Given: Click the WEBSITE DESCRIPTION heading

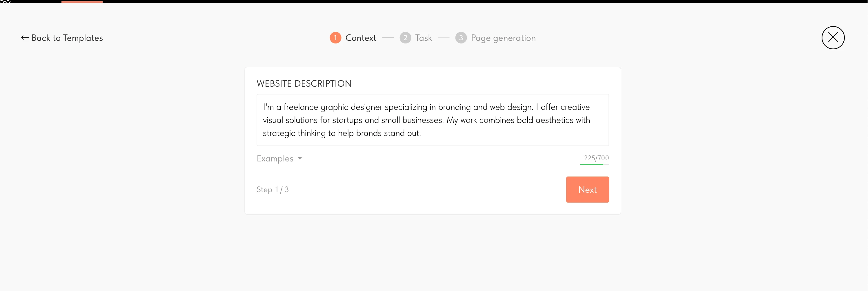Looking at the screenshot, I should click(304, 83).
